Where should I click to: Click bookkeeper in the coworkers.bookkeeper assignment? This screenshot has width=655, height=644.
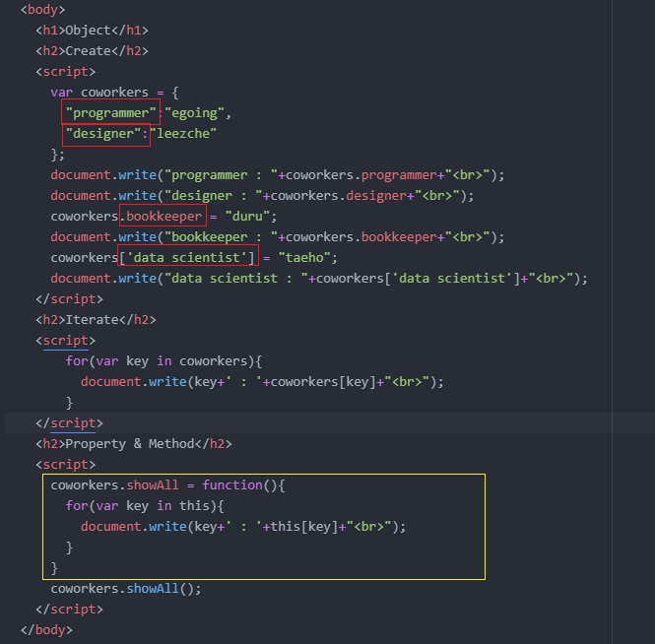164,217
